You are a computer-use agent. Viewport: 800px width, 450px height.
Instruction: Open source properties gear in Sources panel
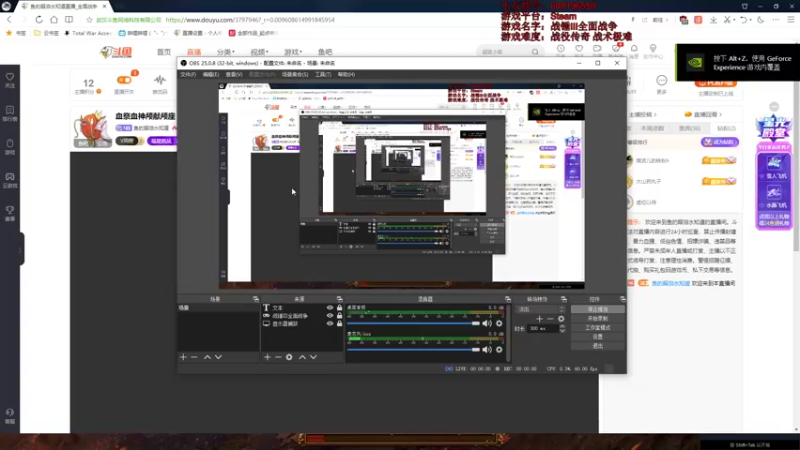click(289, 357)
